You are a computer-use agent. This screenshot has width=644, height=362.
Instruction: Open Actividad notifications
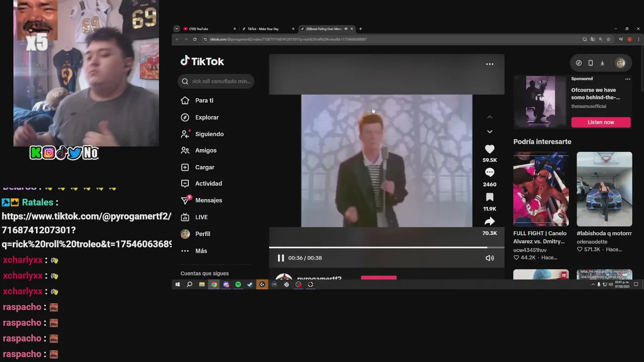coord(201,184)
